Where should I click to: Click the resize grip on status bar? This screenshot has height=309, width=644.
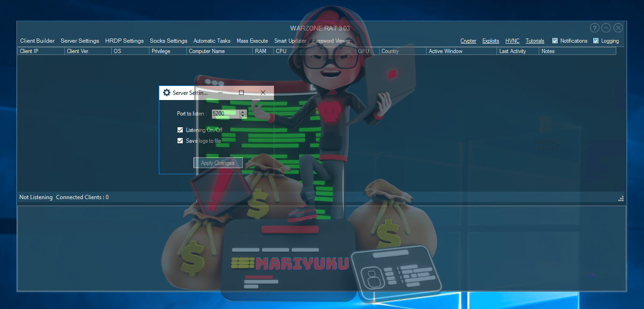click(621, 199)
